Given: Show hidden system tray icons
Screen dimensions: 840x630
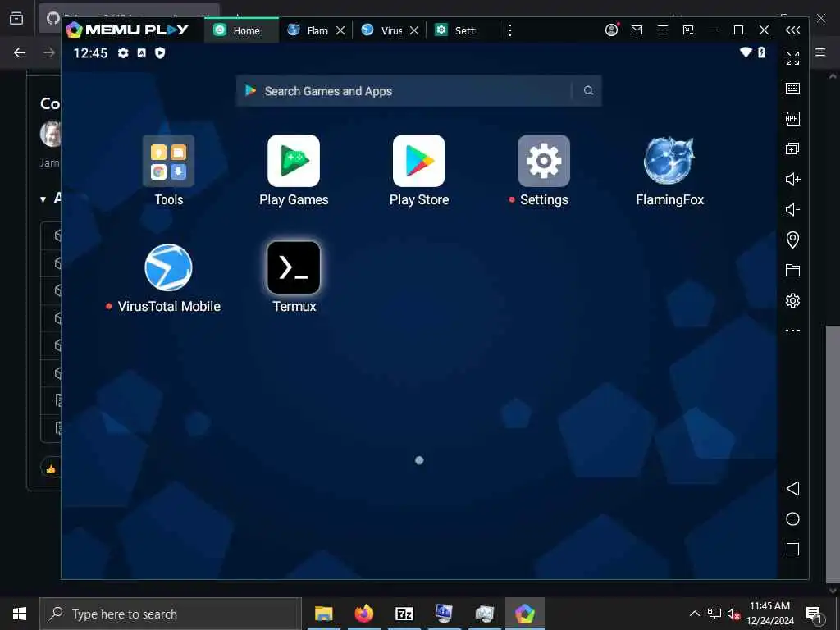Looking at the screenshot, I should pos(694,614).
